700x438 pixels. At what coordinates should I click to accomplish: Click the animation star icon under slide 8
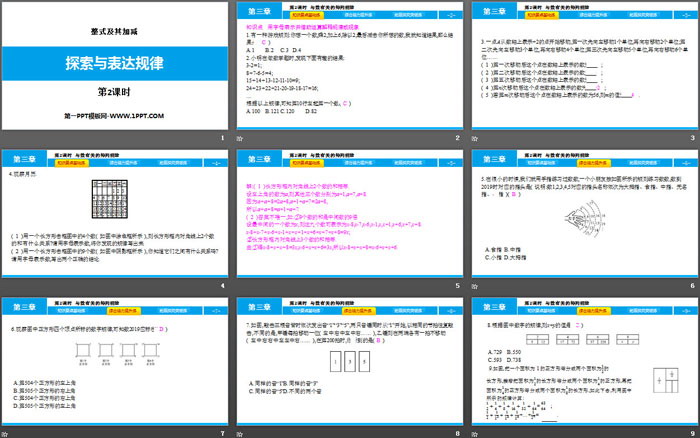[240, 434]
